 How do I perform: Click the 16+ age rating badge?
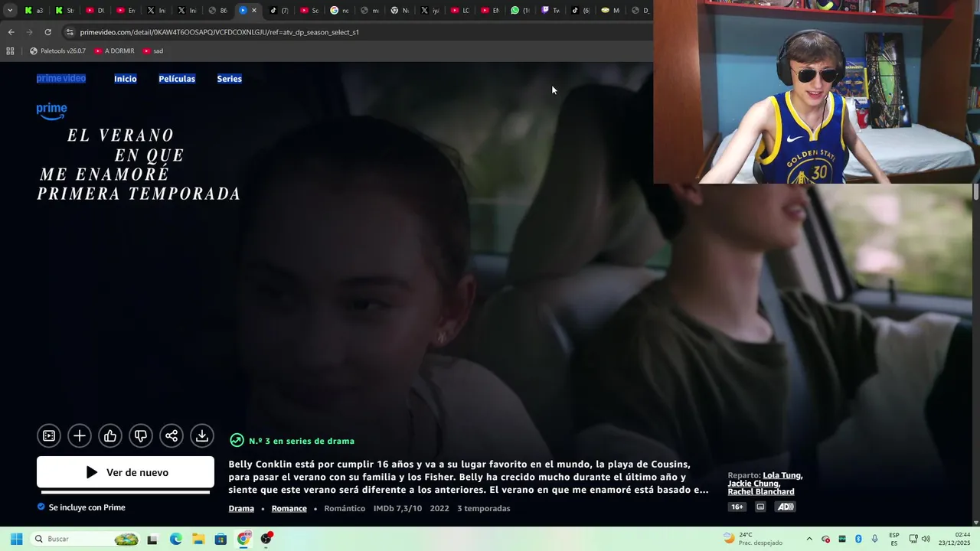737,507
